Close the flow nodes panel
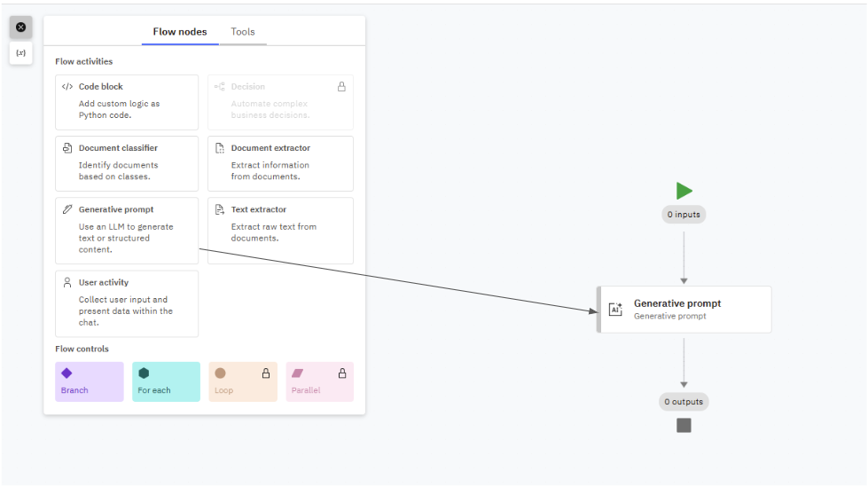This screenshot has width=868, height=487. click(x=21, y=27)
